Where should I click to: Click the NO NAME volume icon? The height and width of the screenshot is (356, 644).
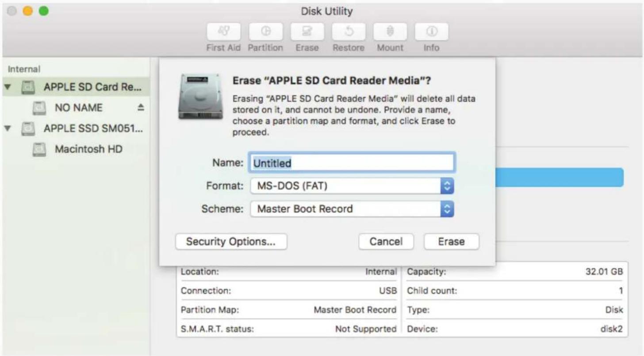(40, 108)
